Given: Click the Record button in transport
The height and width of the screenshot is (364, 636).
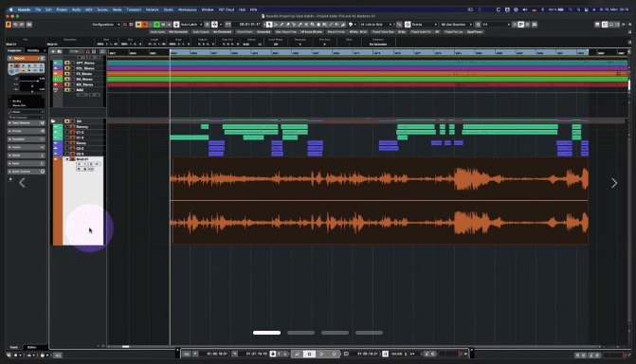Looking at the screenshot, I should click(x=334, y=354).
